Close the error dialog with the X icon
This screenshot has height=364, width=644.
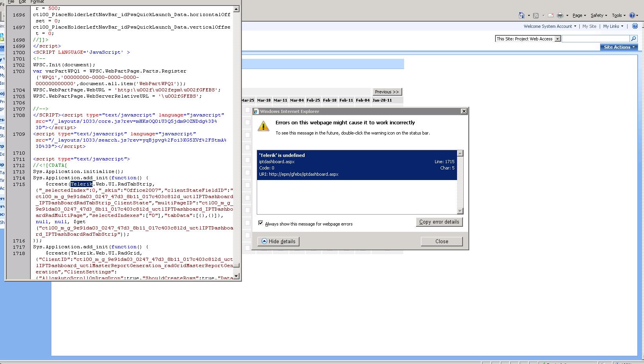tap(464, 111)
